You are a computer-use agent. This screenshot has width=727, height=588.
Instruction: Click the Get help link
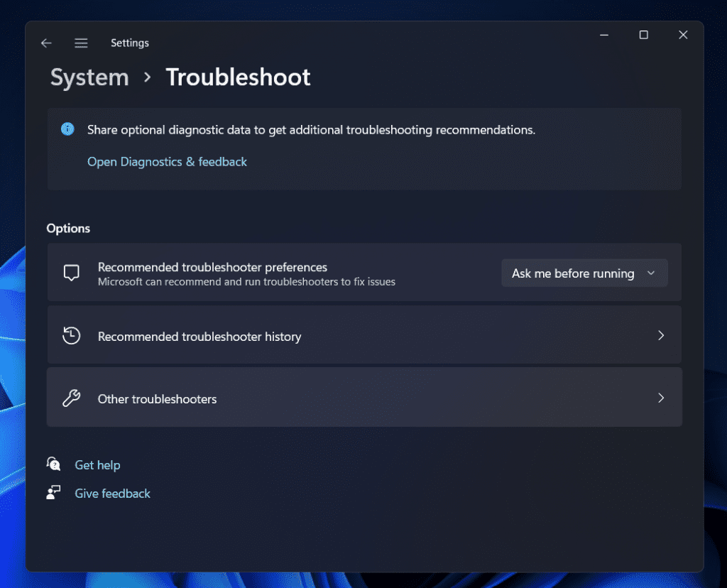coord(97,464)
